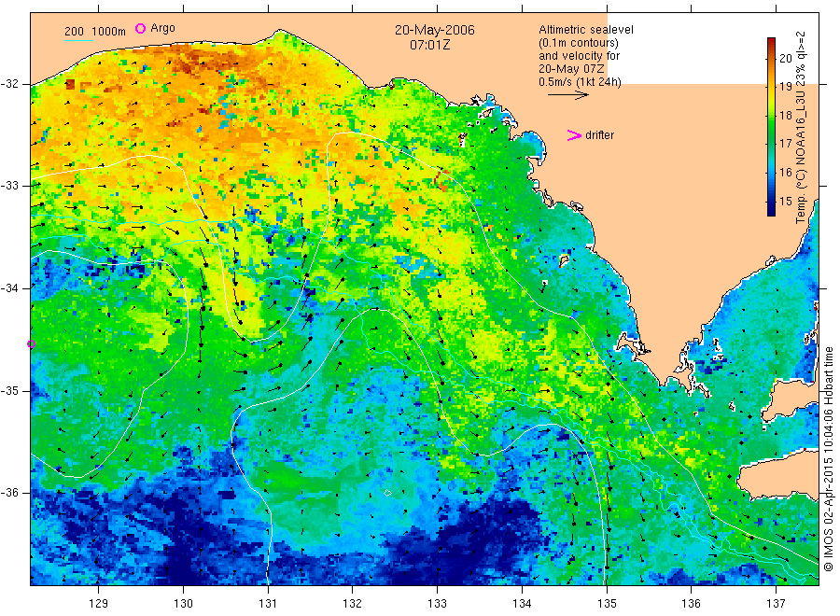Click the longitude label 131
The width and height of the screenshot is (840, 616).
(268, 604)
